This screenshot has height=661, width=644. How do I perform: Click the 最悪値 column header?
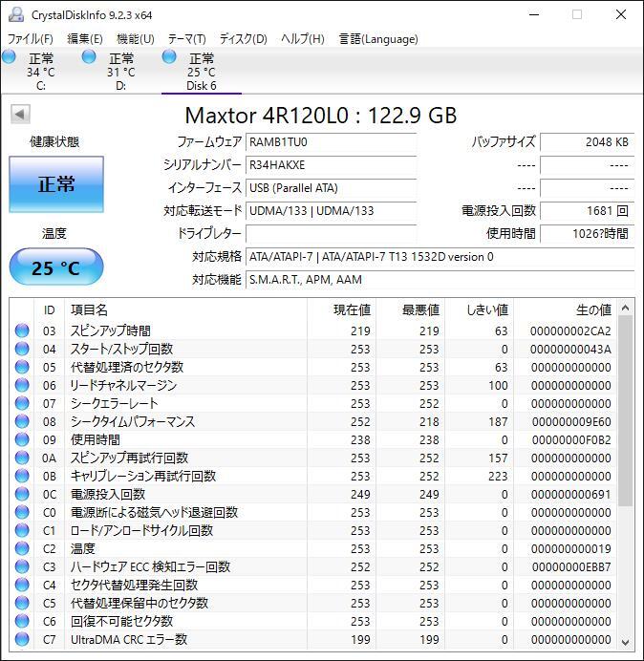420,309
